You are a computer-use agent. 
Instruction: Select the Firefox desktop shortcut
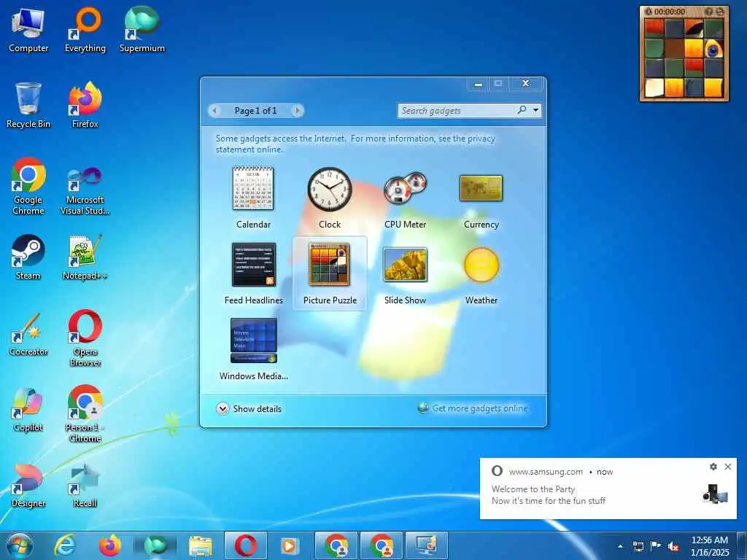click(85, 105)
